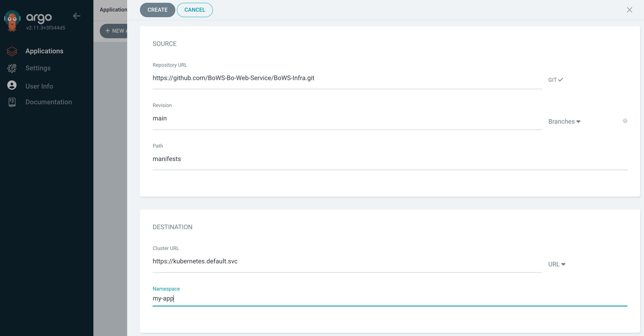Expand the Branches revision dropdown
Image resolution: width=644 pixels, height=336 pixels.
pos(564,121)
